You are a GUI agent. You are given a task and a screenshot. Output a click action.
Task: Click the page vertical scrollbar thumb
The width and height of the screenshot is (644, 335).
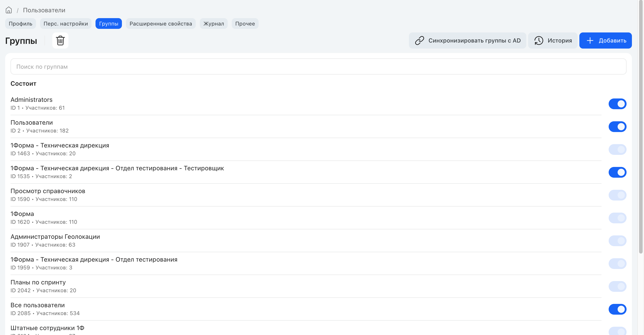click(x=640, y=127)
